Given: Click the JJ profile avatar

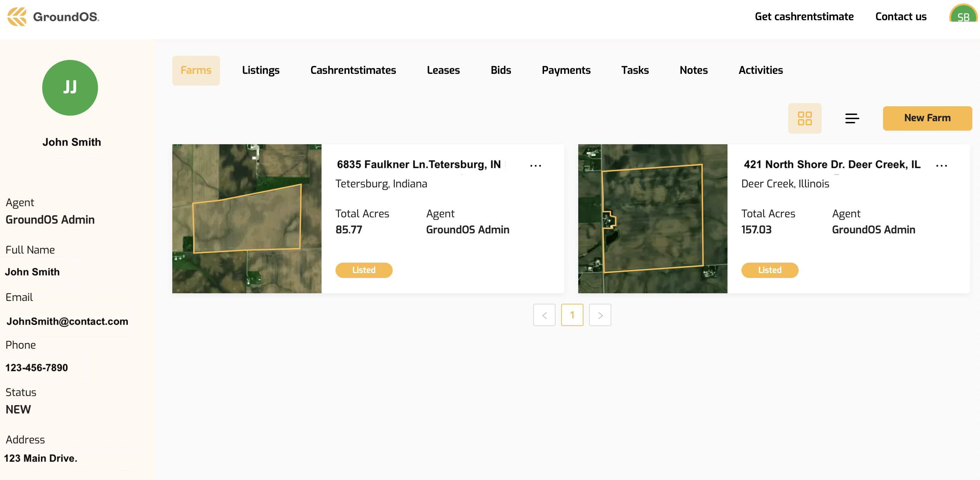Looking at the screenshot, I should point(70,88).
